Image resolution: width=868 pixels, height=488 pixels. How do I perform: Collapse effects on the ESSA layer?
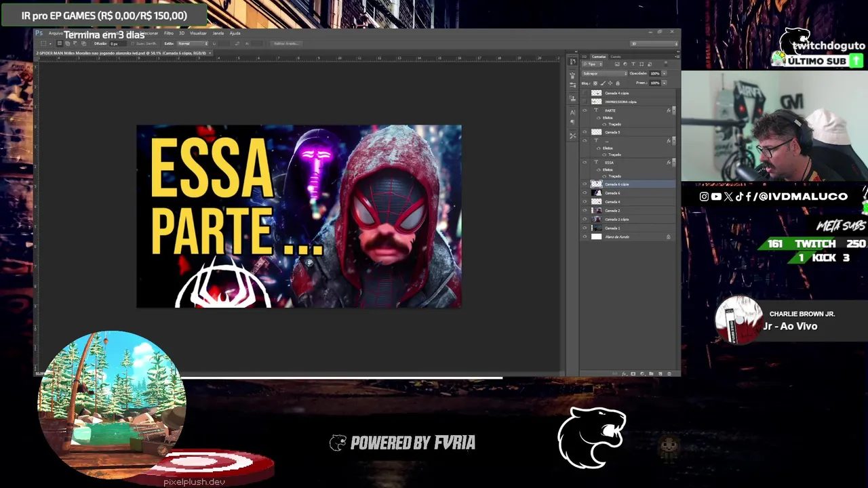(674, 162)
